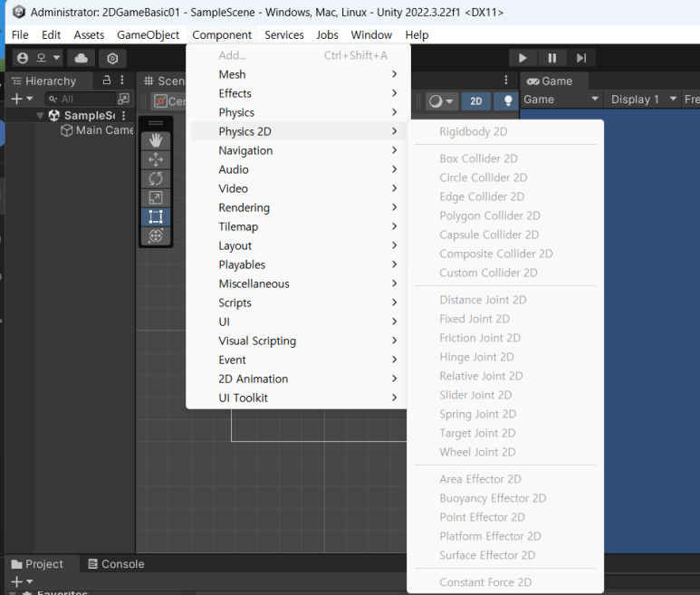The height and width of the screenshot is (595, 700).
Task: Open the Hierarchy panel options menu
Action: (x=122, y=81)
